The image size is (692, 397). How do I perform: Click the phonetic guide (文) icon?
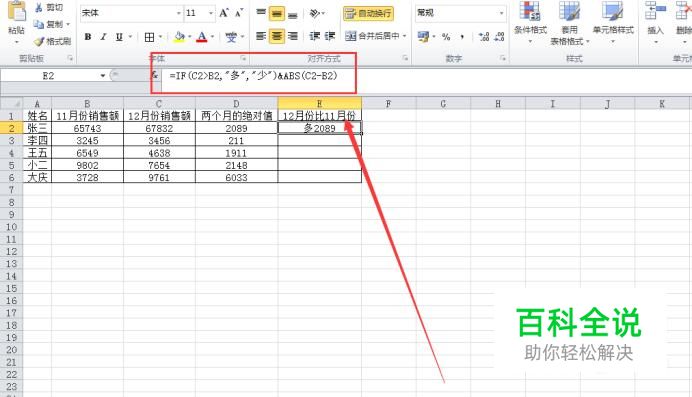pos(231,37)
